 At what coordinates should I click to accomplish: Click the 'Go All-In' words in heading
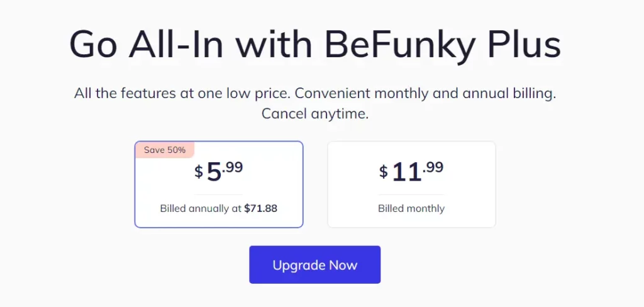click(x=147, y=45)
